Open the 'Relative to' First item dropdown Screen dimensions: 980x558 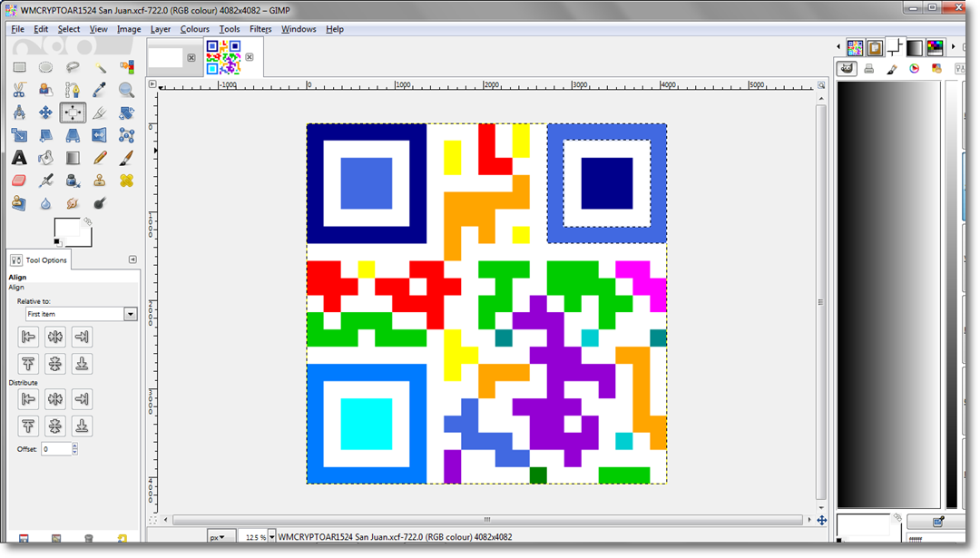82,314
